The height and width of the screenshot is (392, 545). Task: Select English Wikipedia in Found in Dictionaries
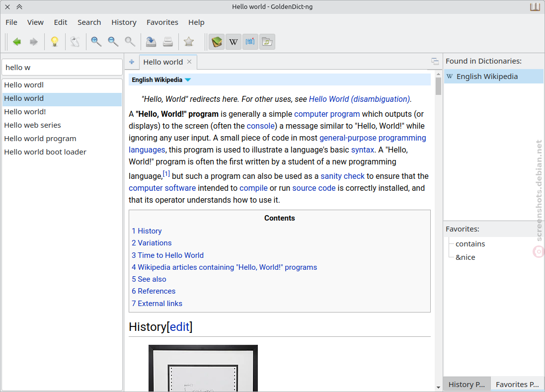(493, 77)
